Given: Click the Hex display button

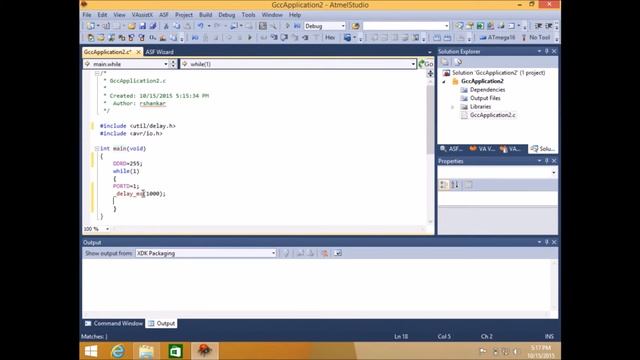Looking at the screenshot, I should 330,38.
